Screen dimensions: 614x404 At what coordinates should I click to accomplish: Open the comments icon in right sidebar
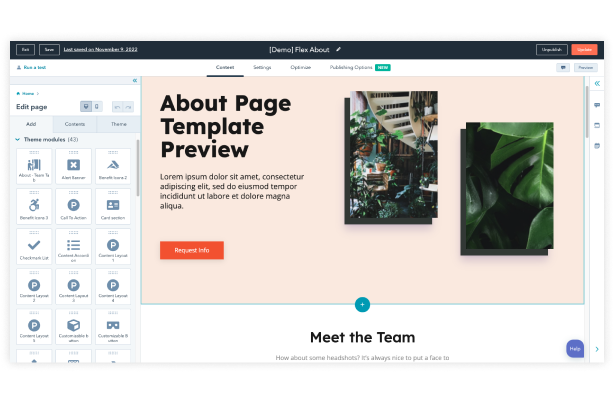tap(597, 105)
